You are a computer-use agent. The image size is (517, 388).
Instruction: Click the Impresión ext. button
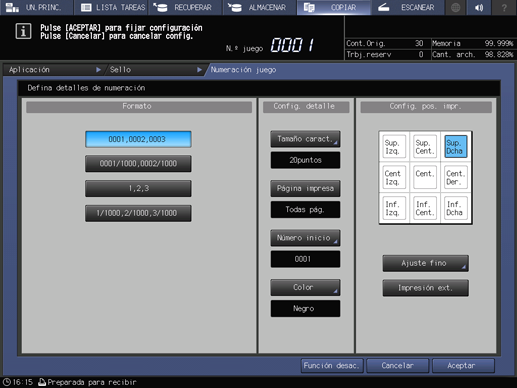425,288
